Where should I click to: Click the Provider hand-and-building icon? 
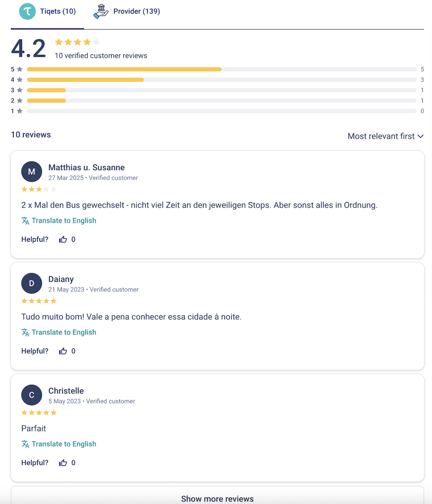click(x=101, y=12)
